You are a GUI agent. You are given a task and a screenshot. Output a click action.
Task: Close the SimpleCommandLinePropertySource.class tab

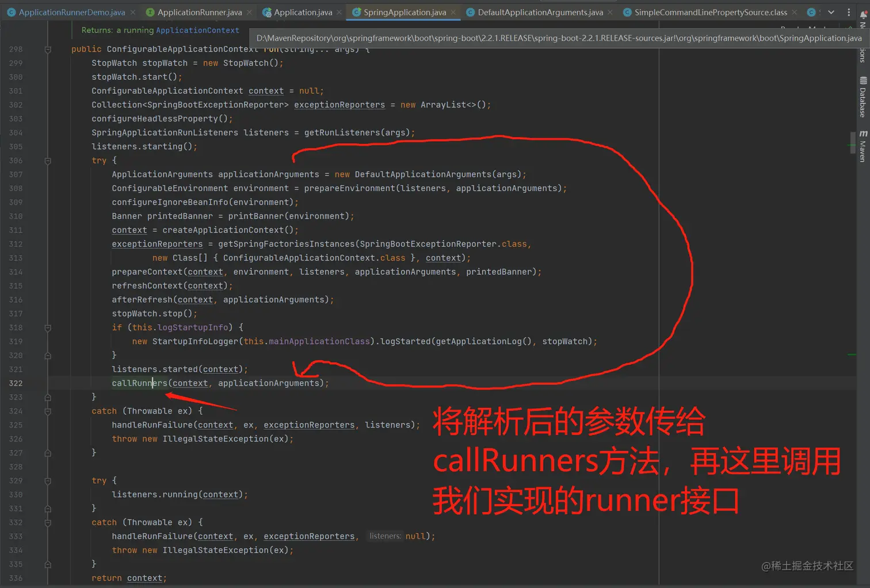click(794, 12)
